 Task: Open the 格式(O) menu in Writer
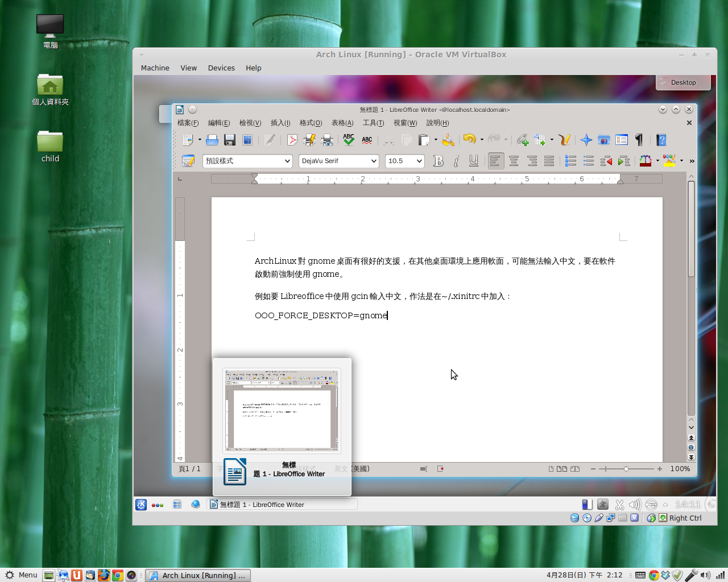(311, 123)
